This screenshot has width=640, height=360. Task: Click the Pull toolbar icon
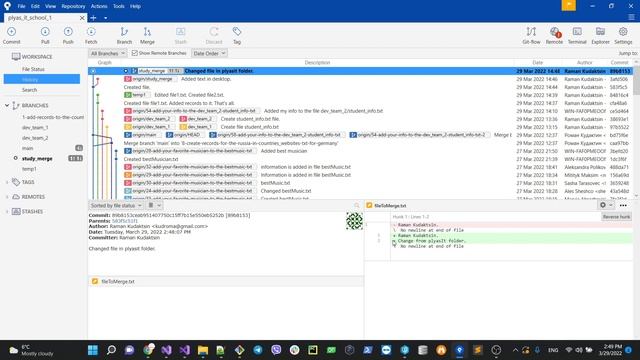click(x=45, y=36)
